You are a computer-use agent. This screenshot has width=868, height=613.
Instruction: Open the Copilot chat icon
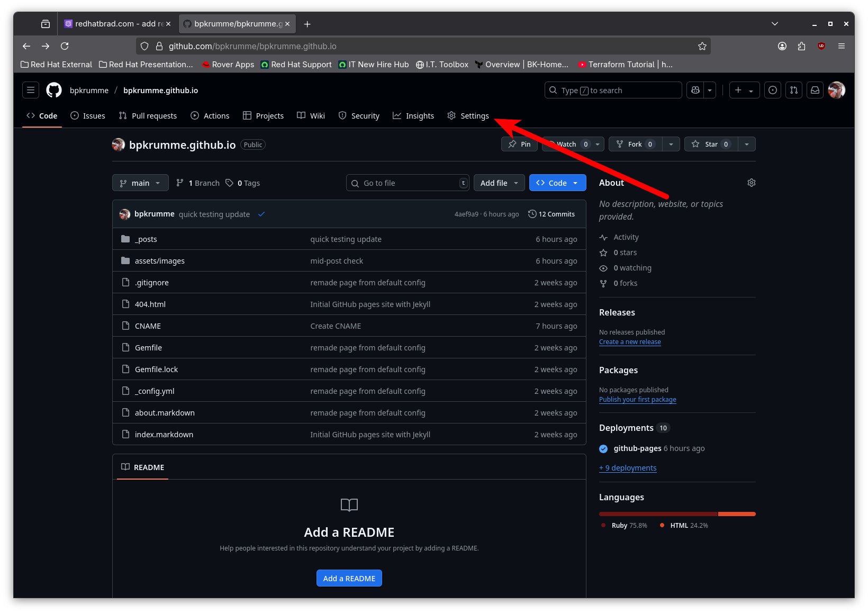(695, 91)
